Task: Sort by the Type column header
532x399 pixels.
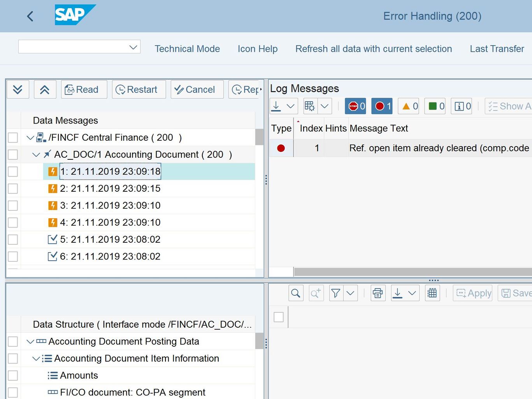Action: [x=281, y=128]
